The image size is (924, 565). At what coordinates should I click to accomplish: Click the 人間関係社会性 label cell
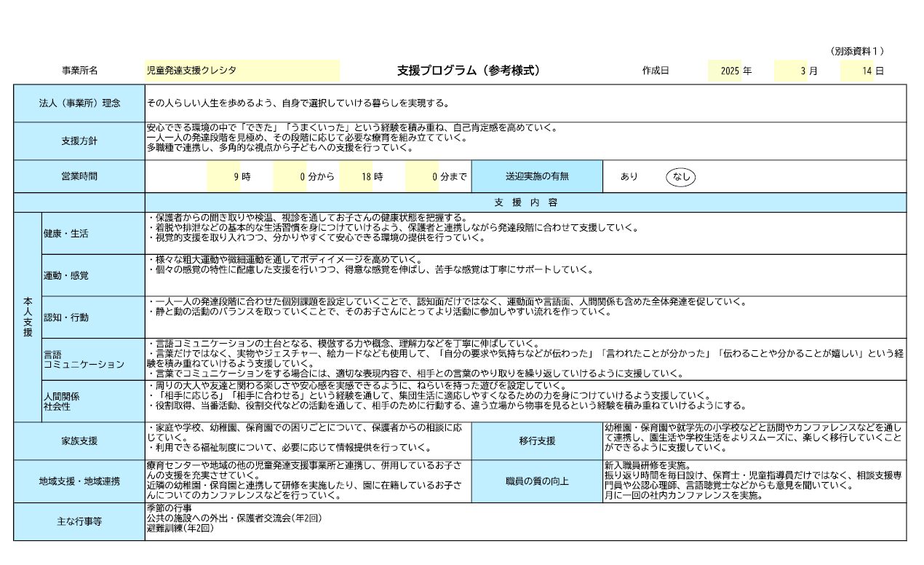coord(93,401)
